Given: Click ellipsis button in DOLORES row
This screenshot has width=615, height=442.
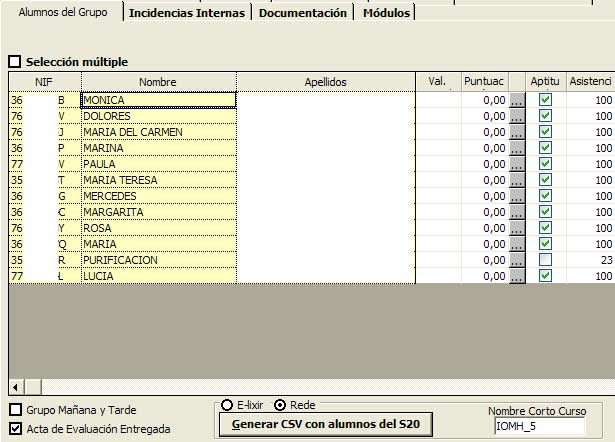Looking at the screenshot, I should coord(517,116).
